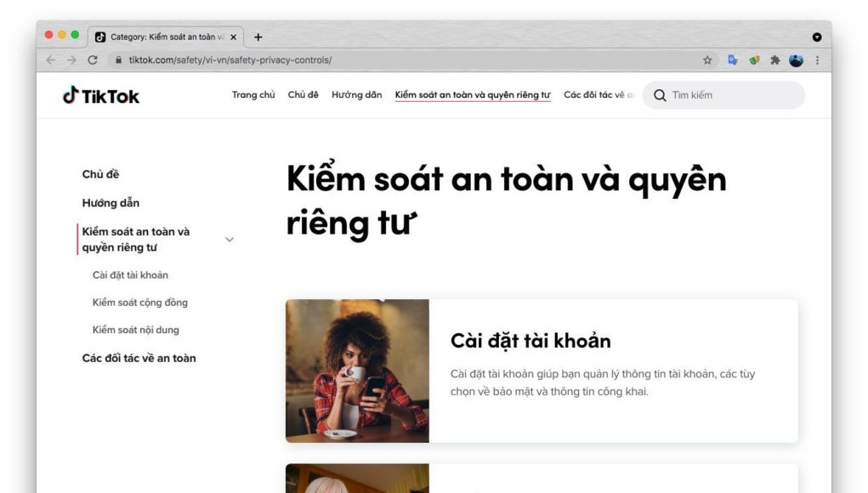868x493 pixels.
Task: Open the Chrome profile avatar
Action: (x=796, y=60)
